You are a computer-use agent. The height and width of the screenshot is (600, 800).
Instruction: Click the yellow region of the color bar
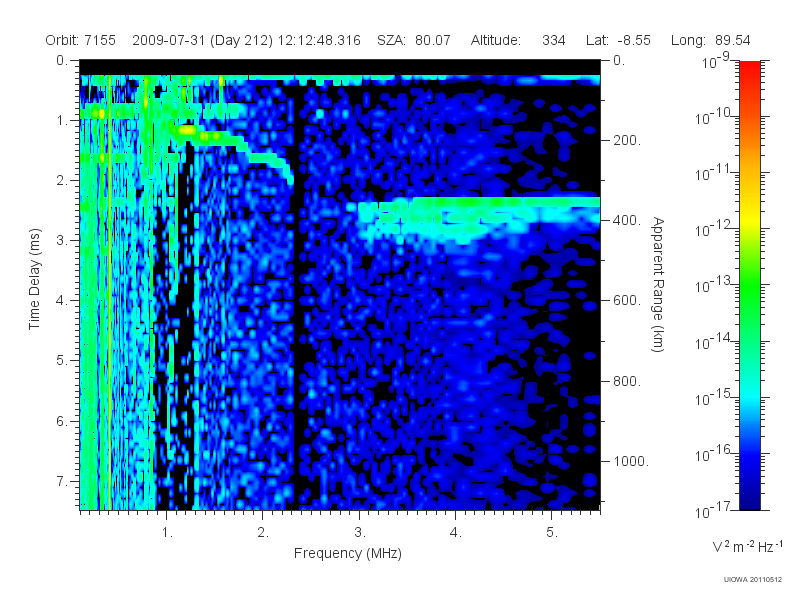[x=750, y=219]
